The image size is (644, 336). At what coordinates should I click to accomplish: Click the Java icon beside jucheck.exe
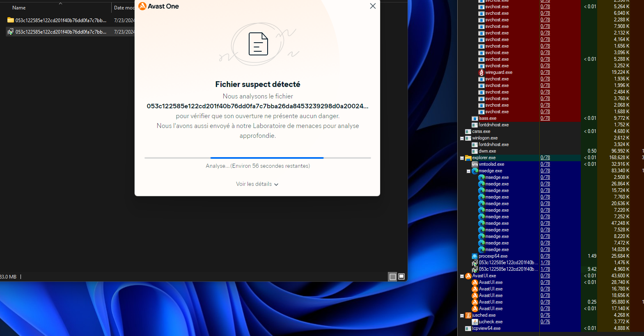(475, 322)
